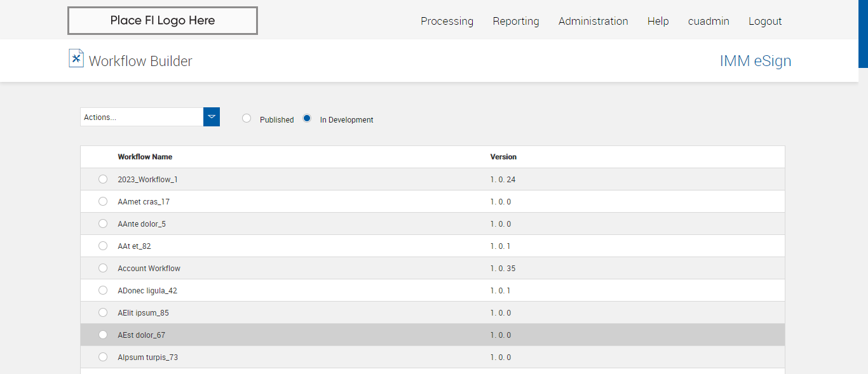Click version 1.0.35 of Account Workflow
Image resolution: width=868 pixels, height=374 pixels.
coord(503,269)
